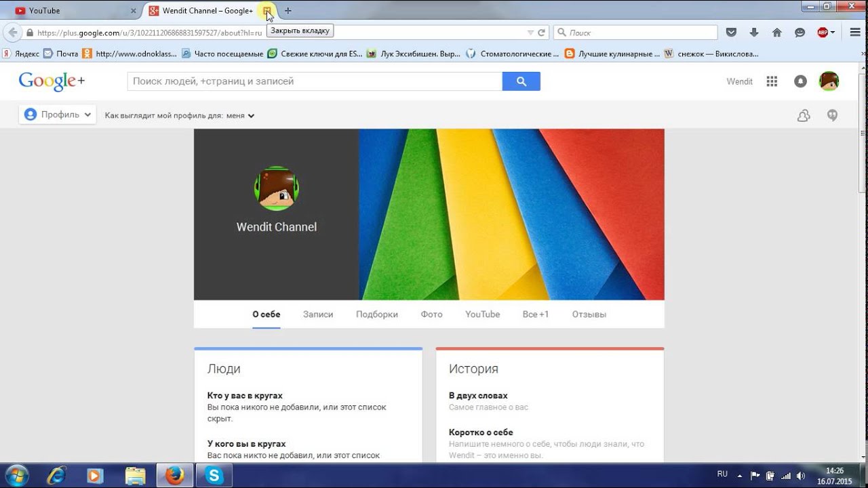
Task: Close the Wendit Channel tab
Action: (267, 11)
